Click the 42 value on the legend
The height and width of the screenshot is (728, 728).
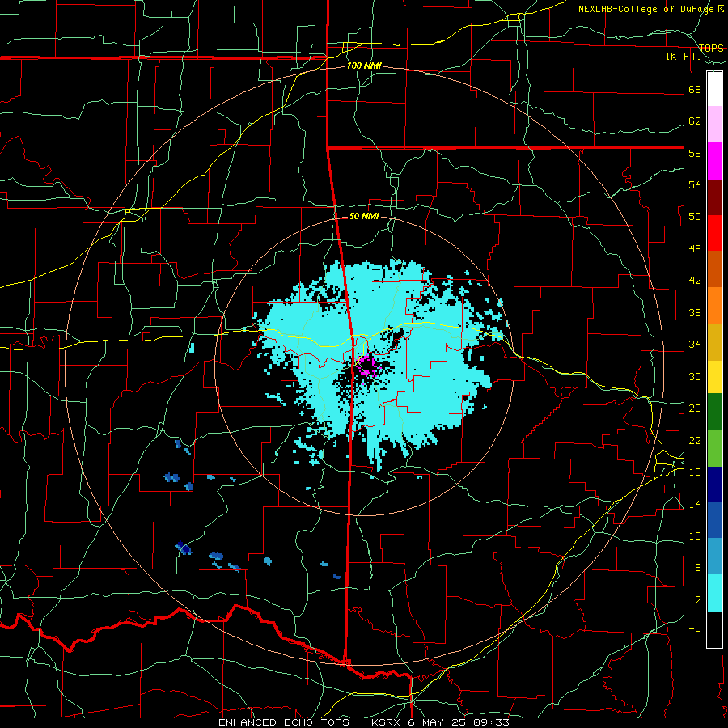[x=695, y=281]
